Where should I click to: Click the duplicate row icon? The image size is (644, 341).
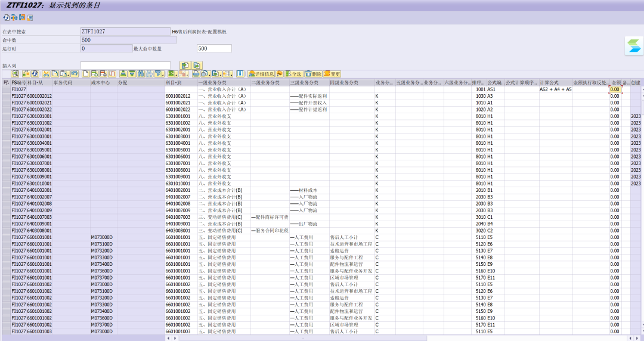112,74
